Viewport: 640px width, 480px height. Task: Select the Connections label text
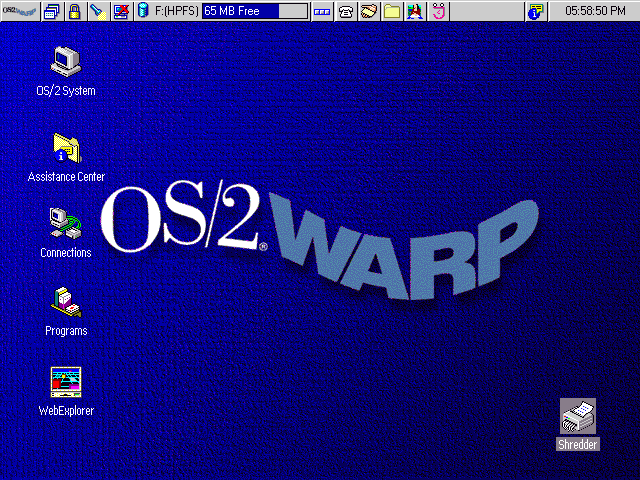point(66,253)
